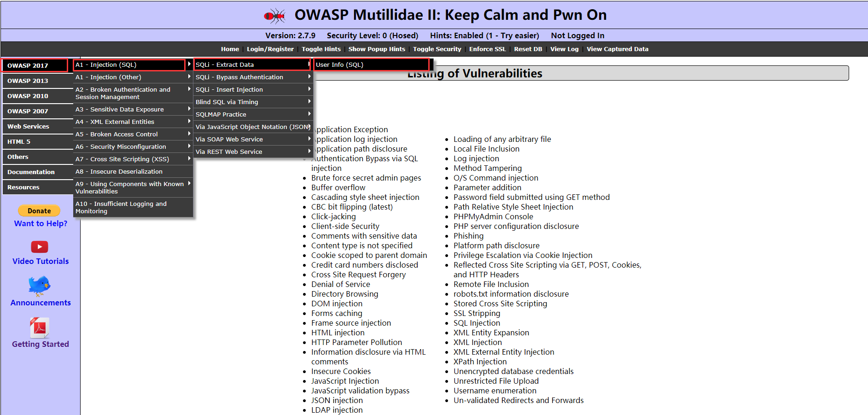Click Enforce SSL
This screenshot has height=415, width=868.
(488, 49)
